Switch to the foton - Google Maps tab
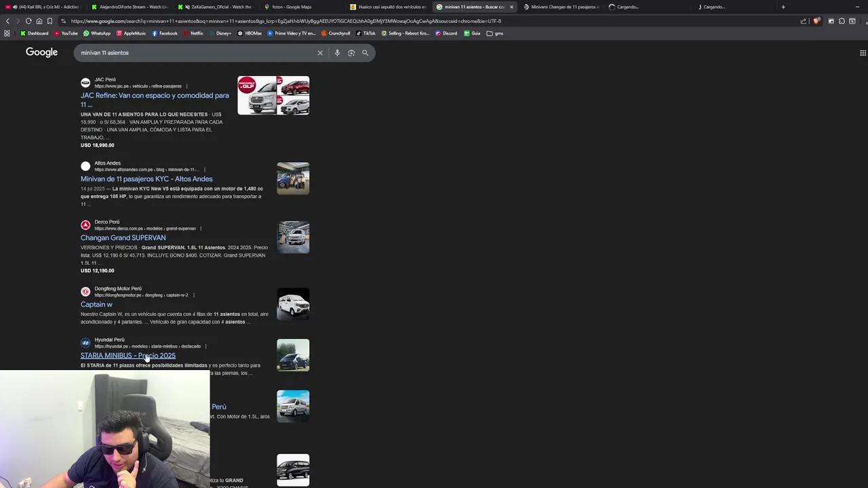The width and height of the screenshot is (868, 488). 302,7
